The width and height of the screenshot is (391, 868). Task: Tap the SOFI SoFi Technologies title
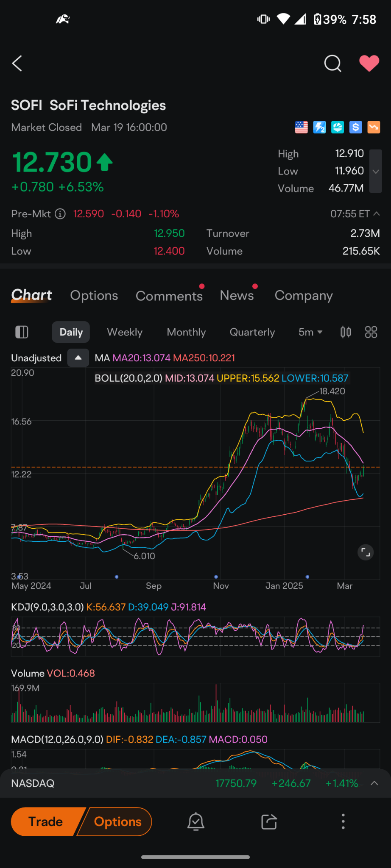(x=88, y=105)
